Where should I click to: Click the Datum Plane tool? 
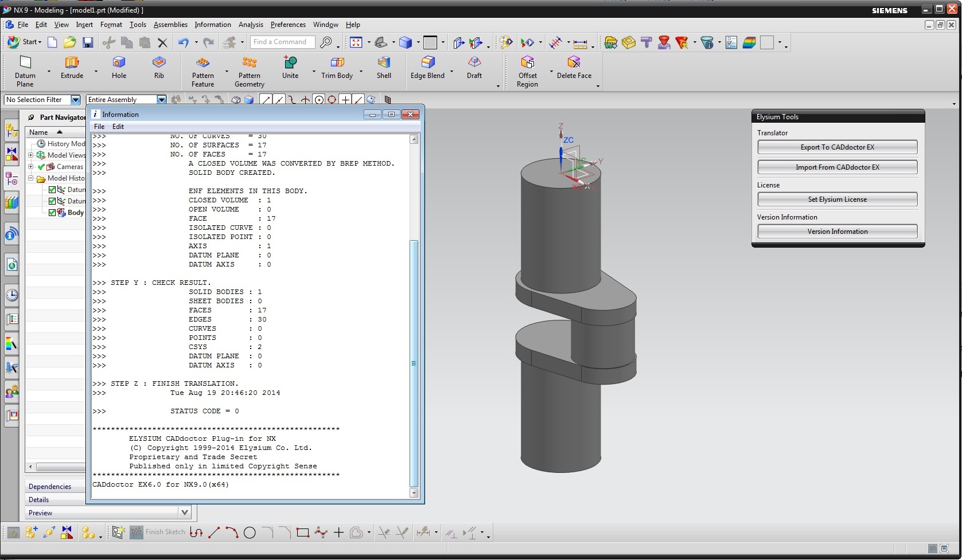25,71
